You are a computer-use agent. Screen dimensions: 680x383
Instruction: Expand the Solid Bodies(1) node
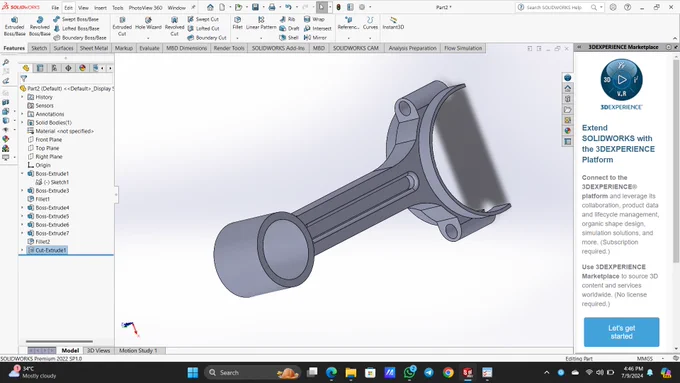pyautogui.click(x=23, y=123)
